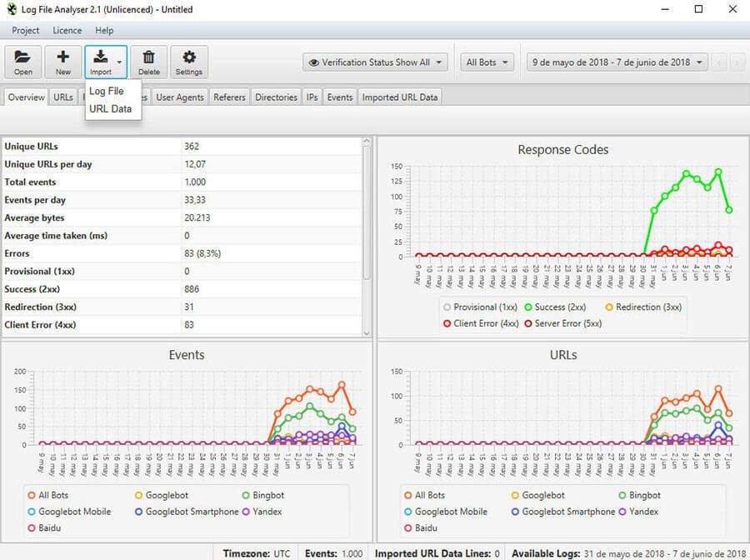Viewport: 750px width, 560px height.
Task: Open the Verification Status Show All dropdown
Action: tap(375, 62)
